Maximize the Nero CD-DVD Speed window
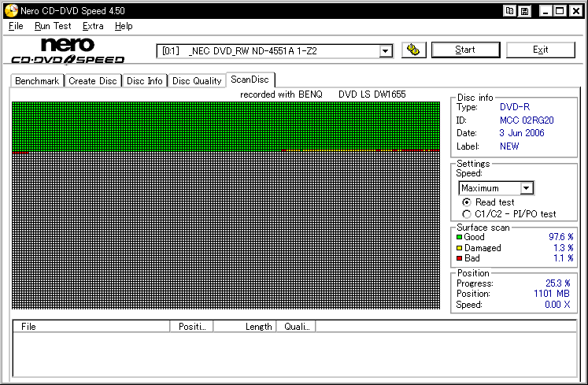The image size is (588, 385). (x=560, y=11)
